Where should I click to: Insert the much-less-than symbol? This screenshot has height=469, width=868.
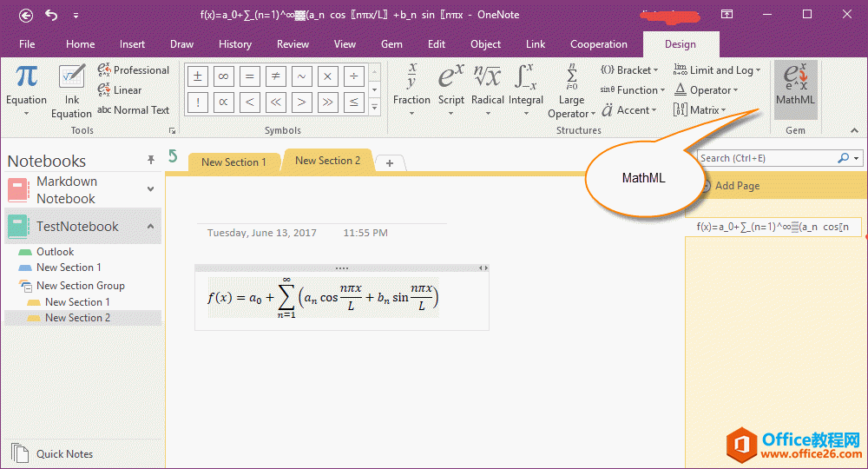coord(276,102)
